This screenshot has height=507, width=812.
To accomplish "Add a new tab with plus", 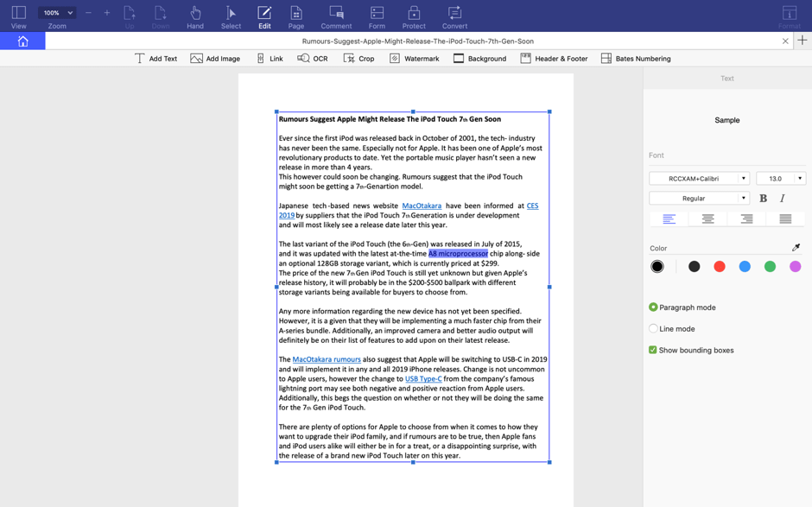I will point(802,41).
